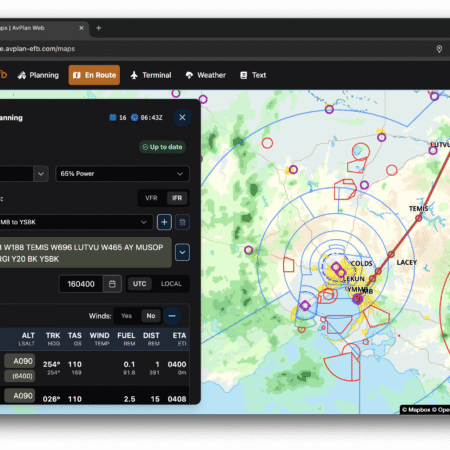Click the 254° track value
Image resolution: width=450 pixels, height=450 pixels.
pos(51,364)
